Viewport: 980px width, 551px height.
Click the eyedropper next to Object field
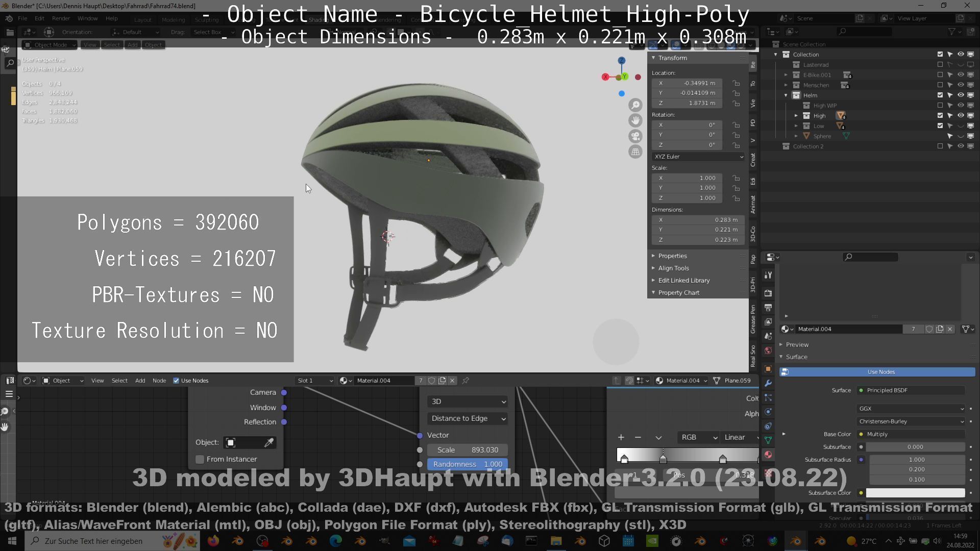pyautogui.click(x=268, y=442)
